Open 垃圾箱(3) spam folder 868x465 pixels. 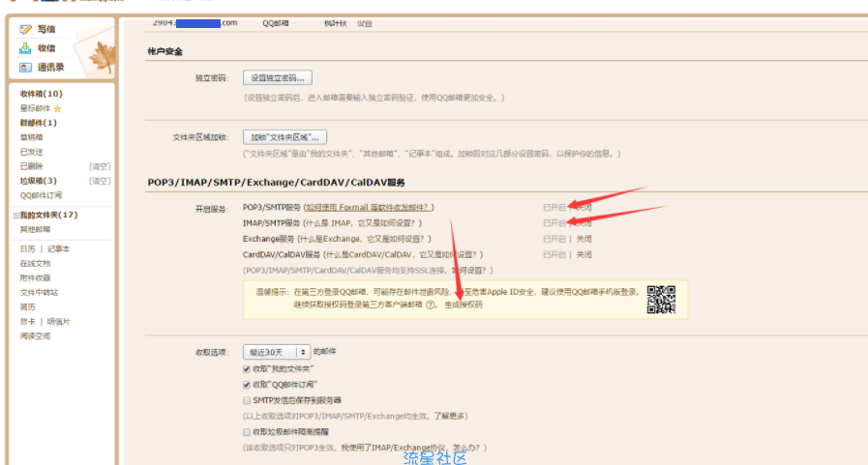click(x=38, y=181)
